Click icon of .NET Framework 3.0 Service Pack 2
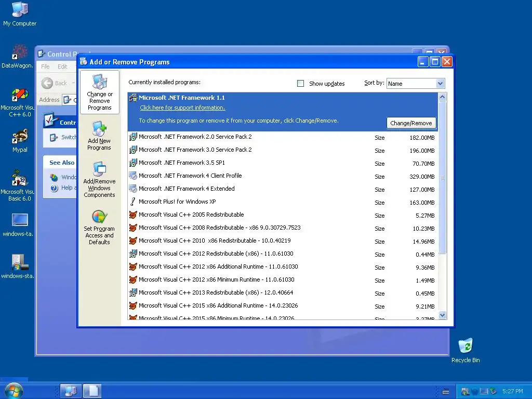Viewport: 532px width, 399px height. (133, 150)
